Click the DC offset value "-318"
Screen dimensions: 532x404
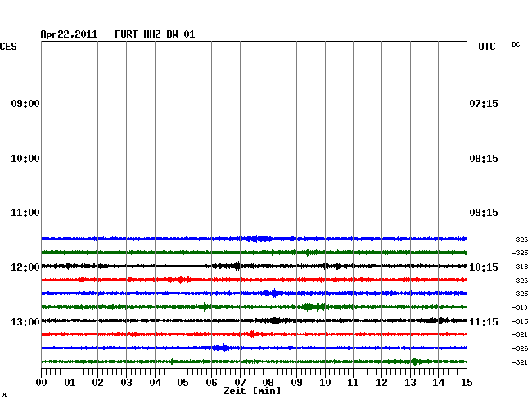(x=520, y=267)
